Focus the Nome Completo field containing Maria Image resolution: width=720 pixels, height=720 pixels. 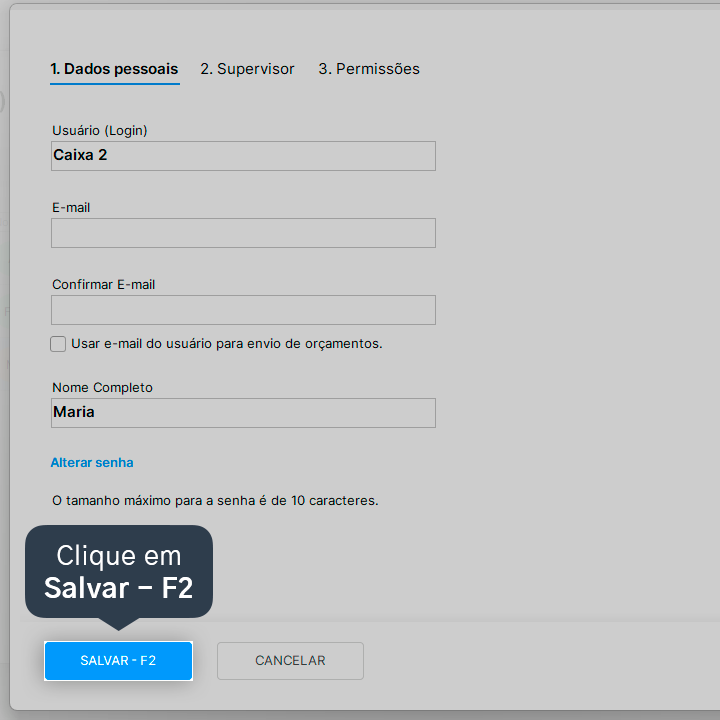pos(243,413)
